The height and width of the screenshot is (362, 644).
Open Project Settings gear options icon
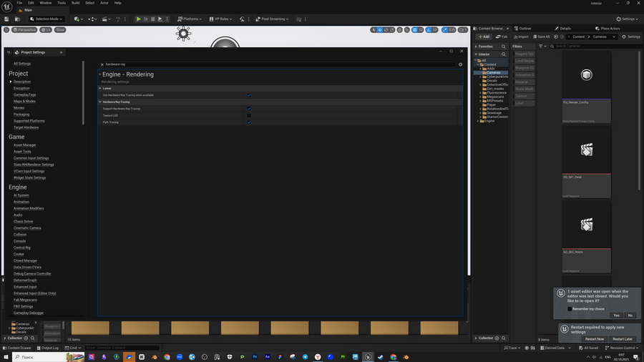click(x=460, y=64)
